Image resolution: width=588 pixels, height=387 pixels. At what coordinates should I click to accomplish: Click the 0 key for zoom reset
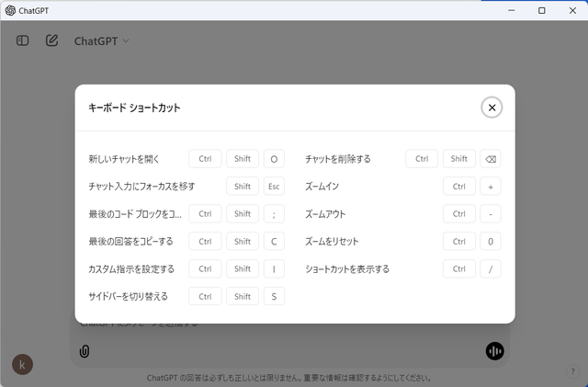tap(491, 242)
